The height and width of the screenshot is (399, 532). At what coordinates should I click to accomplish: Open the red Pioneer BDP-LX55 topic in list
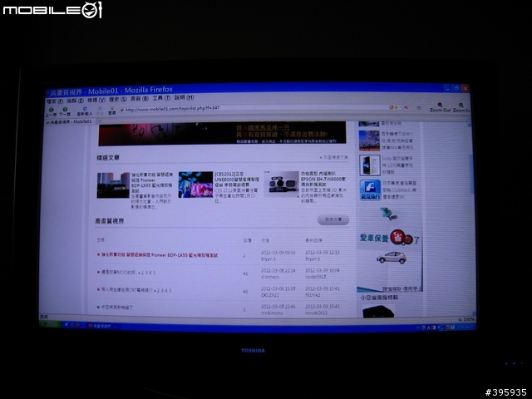160,255
